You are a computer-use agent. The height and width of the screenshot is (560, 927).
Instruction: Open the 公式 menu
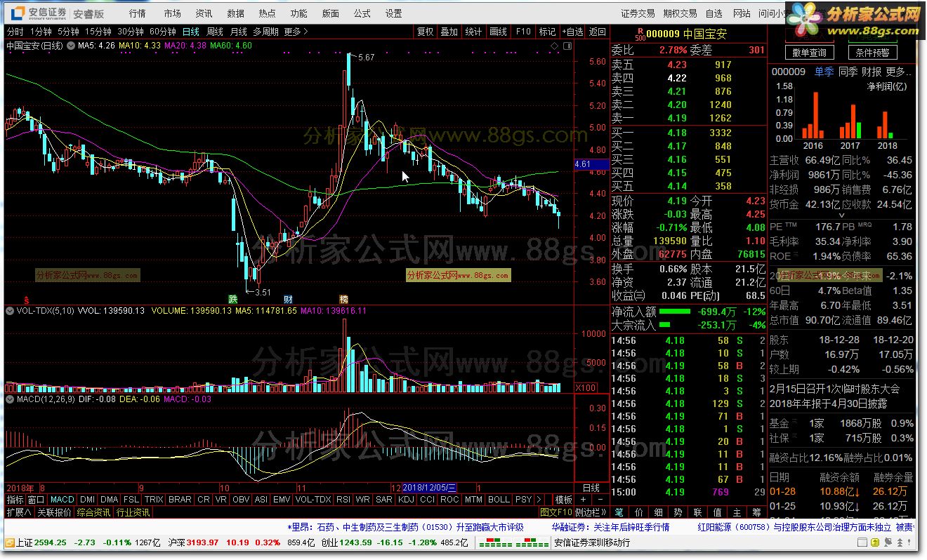362,13
